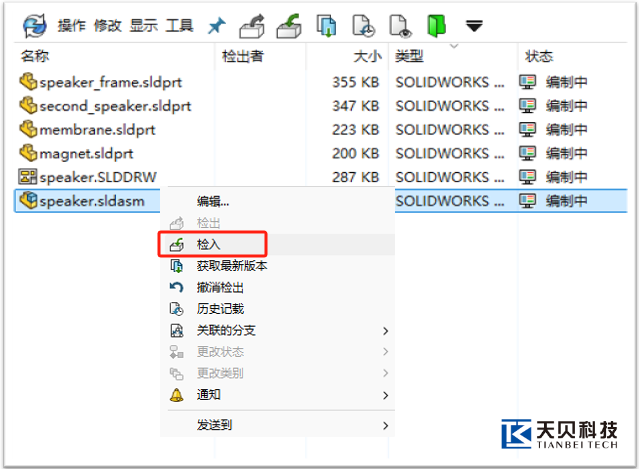Click the 223 KB size cell
Screen dimensions: 639x469
(355, 130)
